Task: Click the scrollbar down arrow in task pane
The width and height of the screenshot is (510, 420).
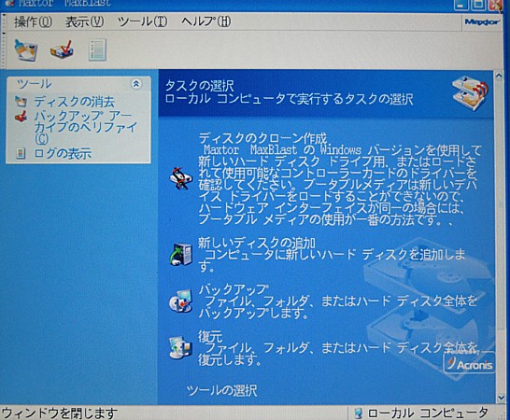Action: point(501,398)
